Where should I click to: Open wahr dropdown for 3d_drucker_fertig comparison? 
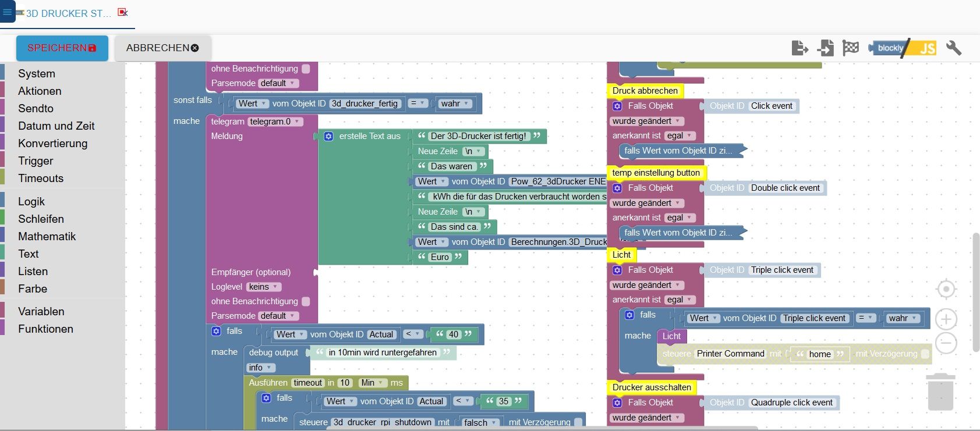point(455,104)
